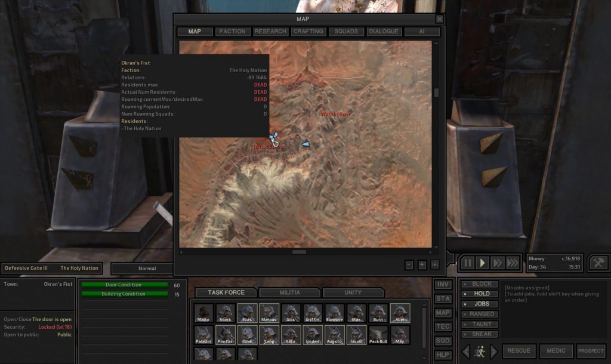
Task: Toggle the TAUNT mode
Action: click(480, 324)
